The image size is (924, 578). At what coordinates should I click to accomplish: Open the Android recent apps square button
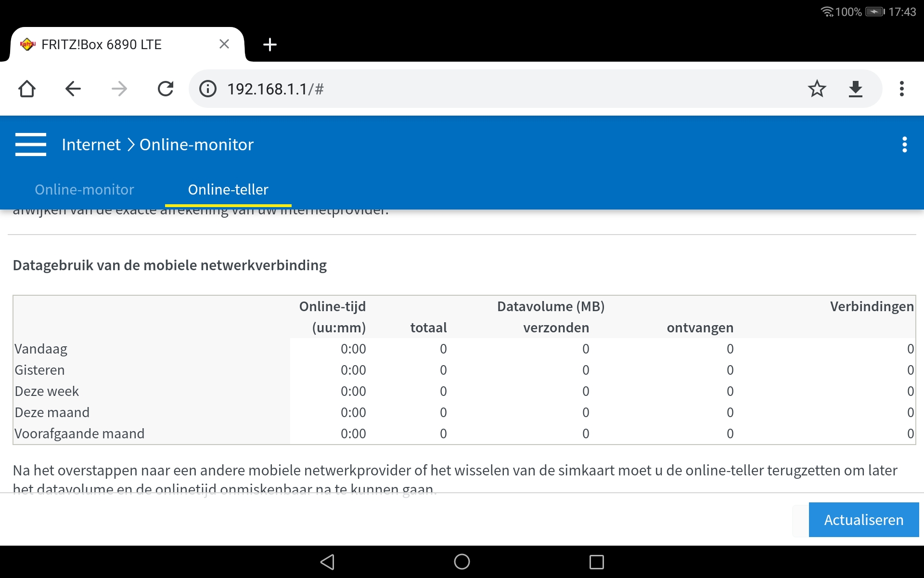[x=596, y=562]
